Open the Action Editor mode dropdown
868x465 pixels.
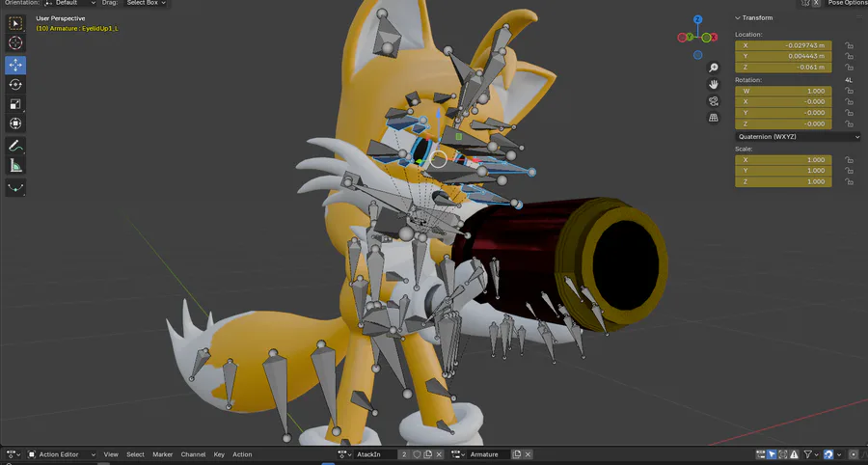click(x=62, y=454)
